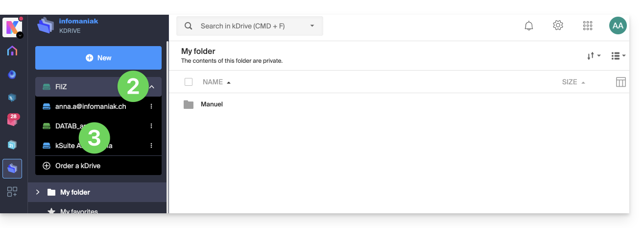This screenshot has height=228, width=644.
Task: Click the add-apps icon in left rail
Action: coord(12,192)
